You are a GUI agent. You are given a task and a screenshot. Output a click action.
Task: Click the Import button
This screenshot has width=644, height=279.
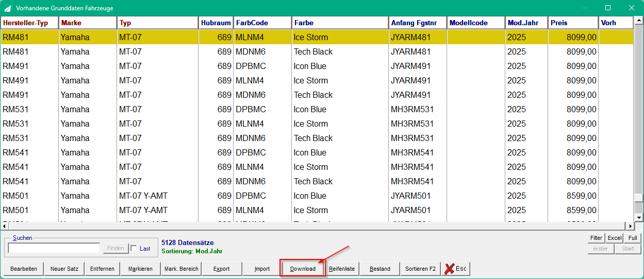click(262, 269)
